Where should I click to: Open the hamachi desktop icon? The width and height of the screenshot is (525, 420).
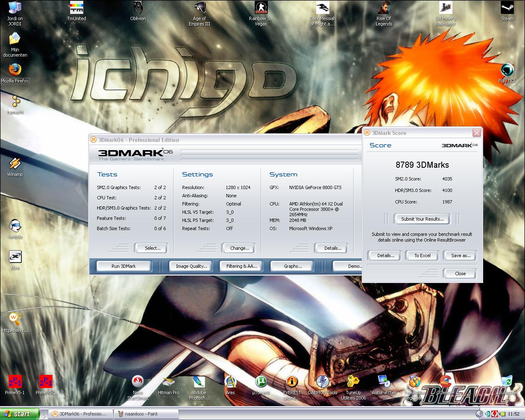coord(15,105)
